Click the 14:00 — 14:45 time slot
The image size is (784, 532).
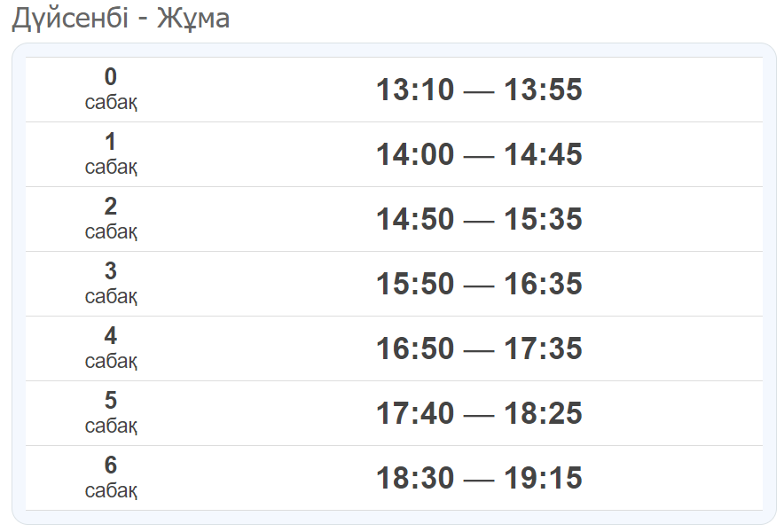[x=479, y=154]
